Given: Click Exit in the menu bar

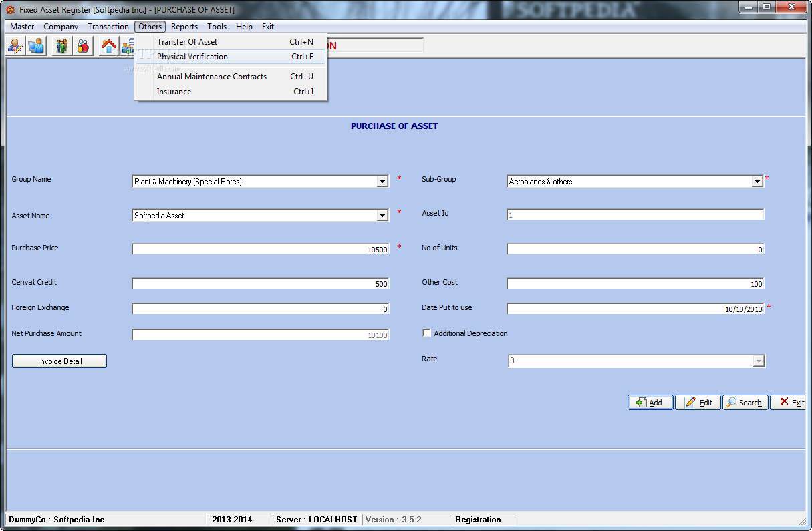Looking at the screenshot, I should click(268, 27).
